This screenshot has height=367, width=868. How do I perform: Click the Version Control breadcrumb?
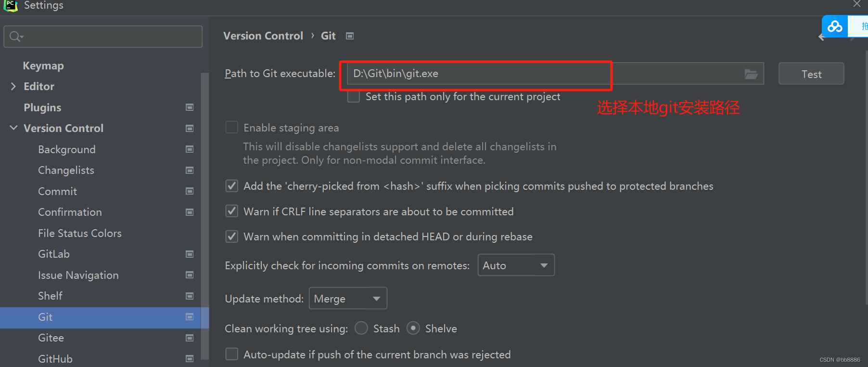coord(263,36)
